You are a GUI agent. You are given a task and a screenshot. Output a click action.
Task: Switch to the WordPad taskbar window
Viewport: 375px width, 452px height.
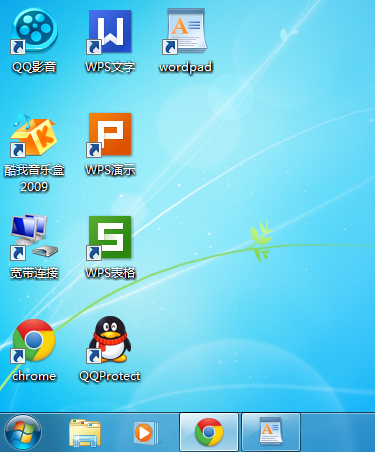coord(271,432)
